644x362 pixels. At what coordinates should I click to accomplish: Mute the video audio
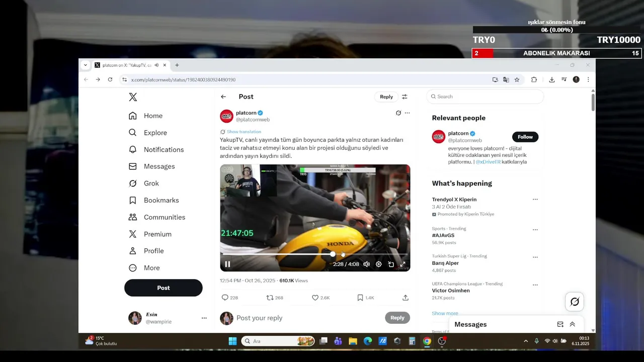tap(366, 264)
